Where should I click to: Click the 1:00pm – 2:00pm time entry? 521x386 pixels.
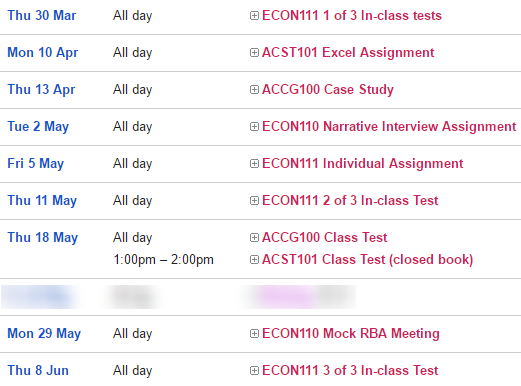point(163,260)
